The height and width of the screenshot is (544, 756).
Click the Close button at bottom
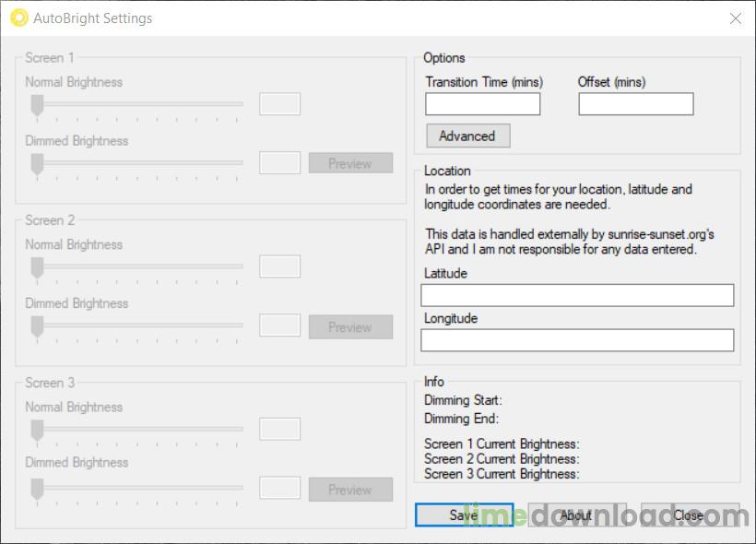[x=690, y=514]
